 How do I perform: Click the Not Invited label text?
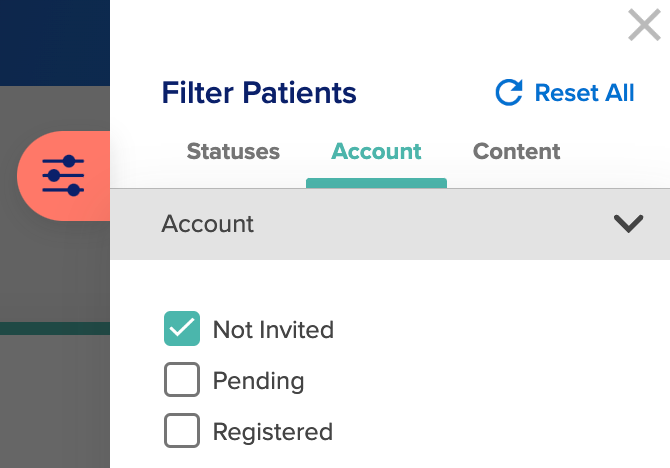coord(273,330)
